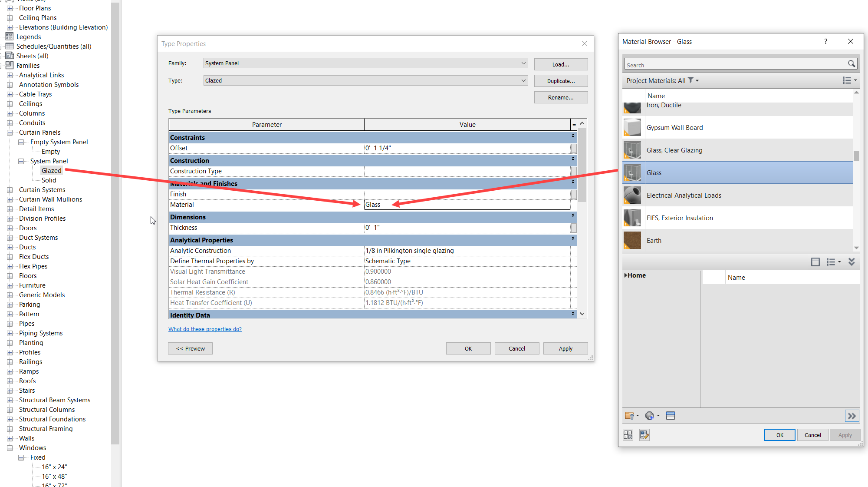This screenshot has height=487, width=868.
Task: Collapse the System Panel tree branch
Action: [21, 161]
